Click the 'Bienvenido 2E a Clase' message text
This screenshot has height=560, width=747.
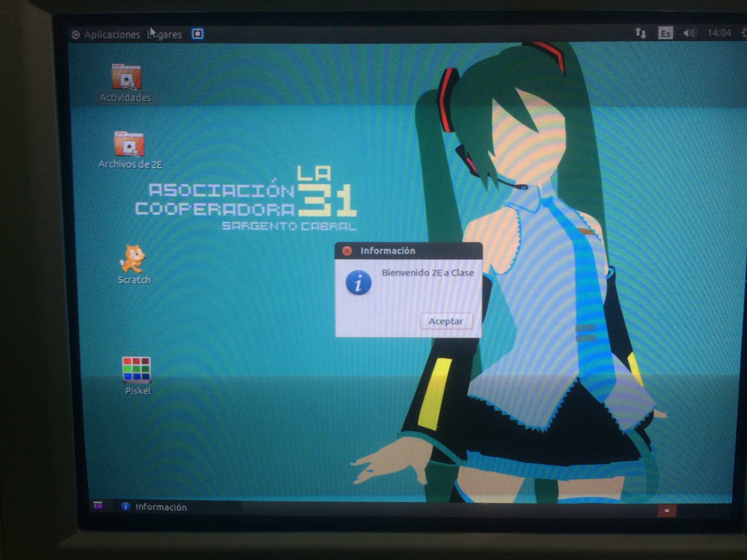pyautogui.click(x=428, y=273)
